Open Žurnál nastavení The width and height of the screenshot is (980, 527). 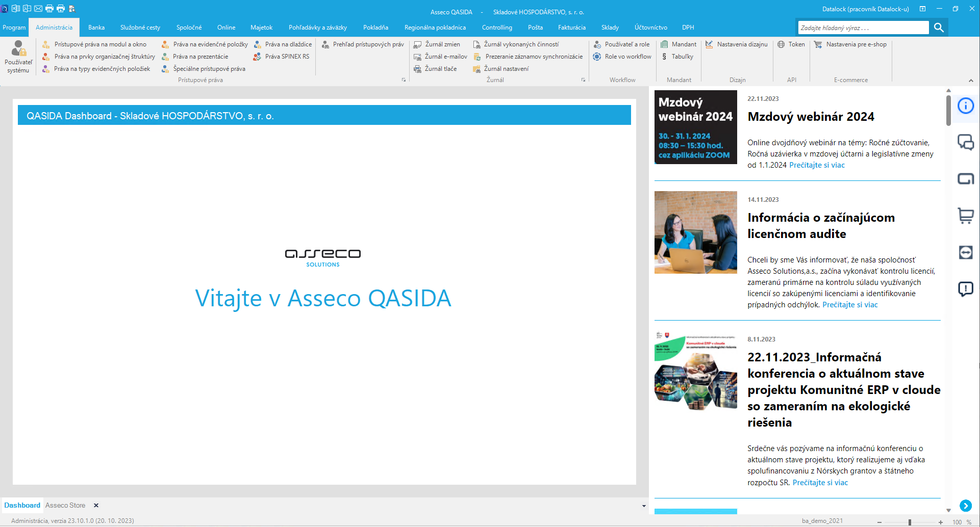tap(501, 69)
